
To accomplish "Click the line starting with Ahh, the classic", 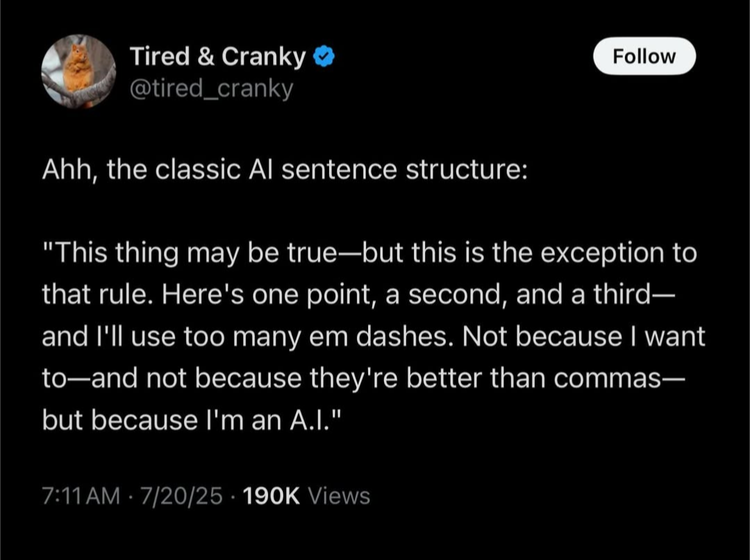I will [x=286, y=168].
